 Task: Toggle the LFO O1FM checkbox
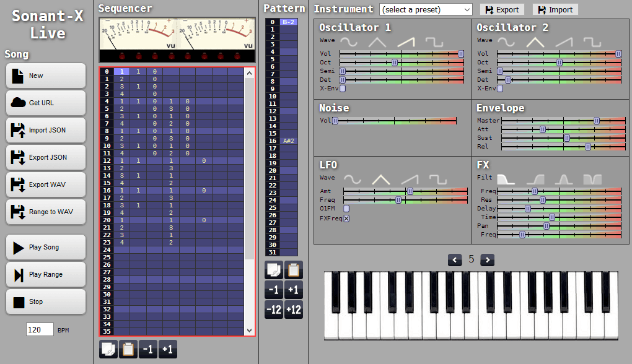346,209
